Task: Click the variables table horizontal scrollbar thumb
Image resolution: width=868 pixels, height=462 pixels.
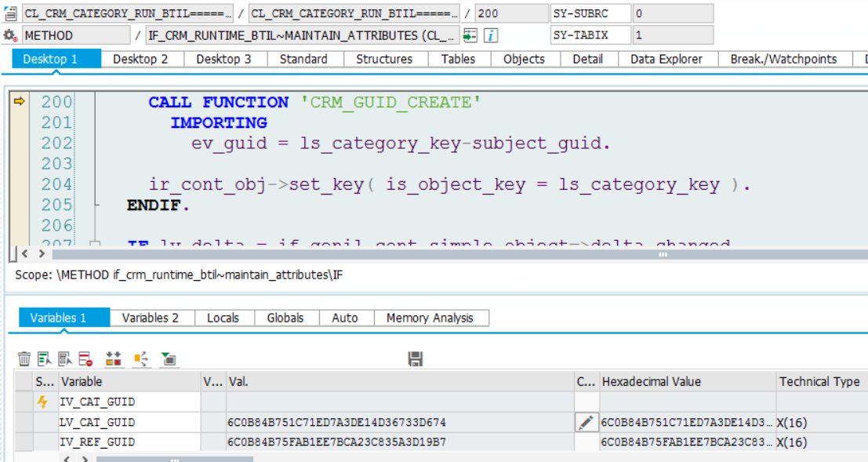Action: click(x=174, y=459)
